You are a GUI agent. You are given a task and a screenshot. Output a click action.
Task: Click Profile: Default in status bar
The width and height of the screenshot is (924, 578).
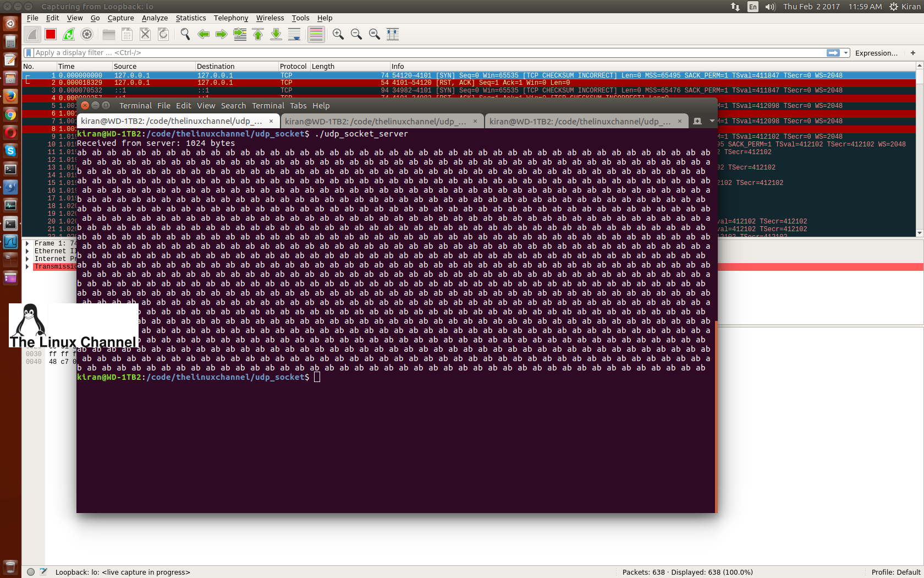coord(895,572)
